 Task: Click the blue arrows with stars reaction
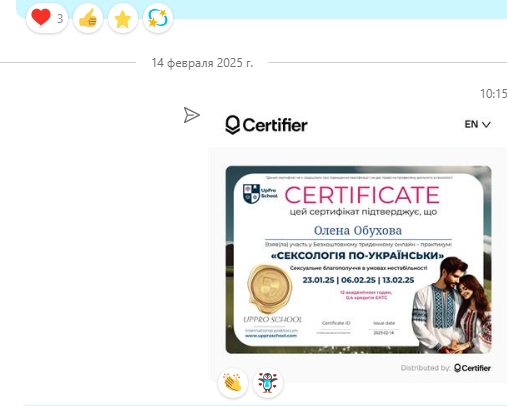pyautogui.click(x=158, y=18)
